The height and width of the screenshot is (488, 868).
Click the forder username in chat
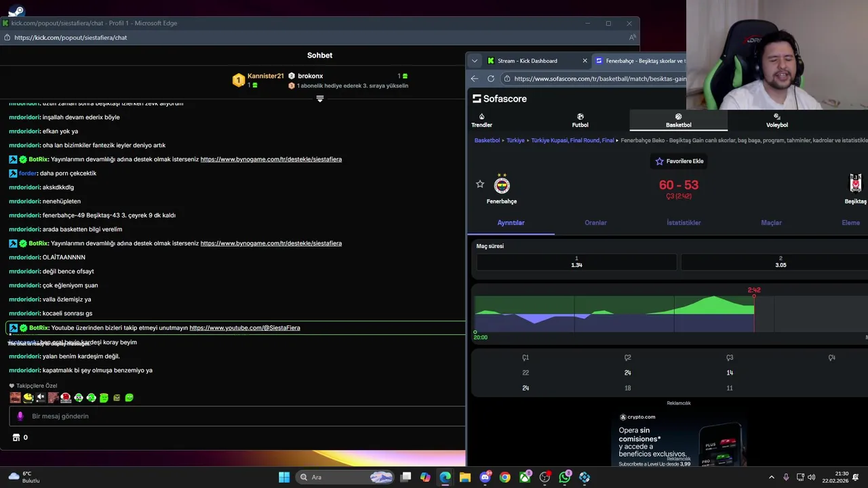[28, 174]
